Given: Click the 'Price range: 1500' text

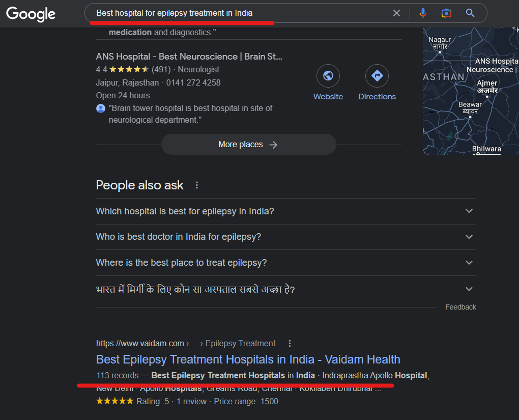Looking at the screenshot, I should [x=246, y=402].
